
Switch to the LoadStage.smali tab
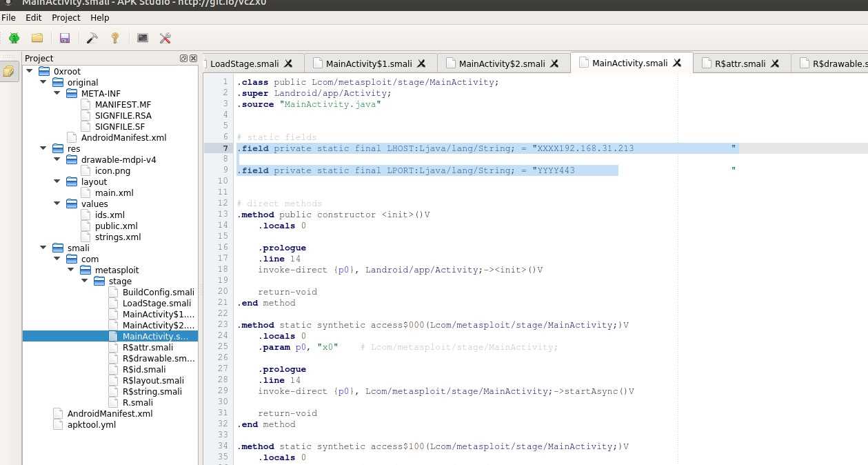pos(245,63)
